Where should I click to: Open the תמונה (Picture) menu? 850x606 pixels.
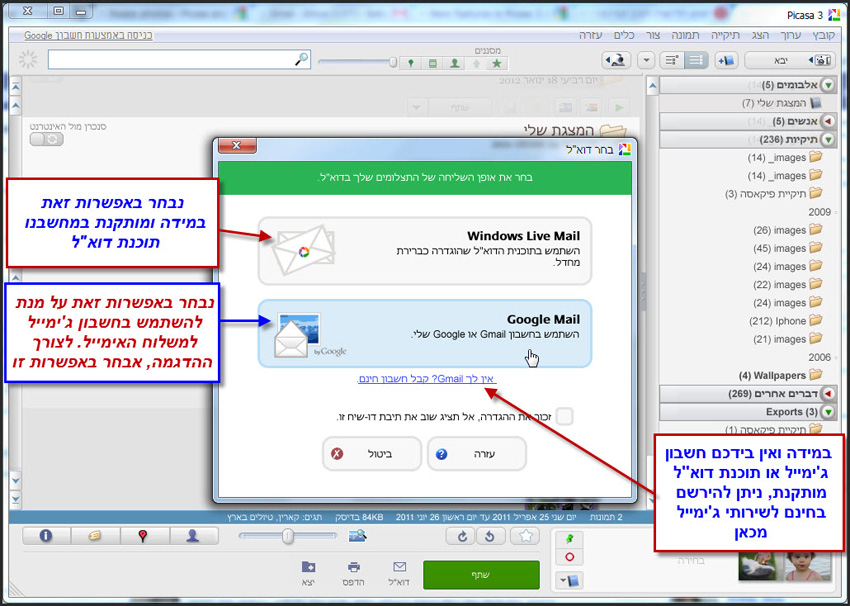[686, 35]
